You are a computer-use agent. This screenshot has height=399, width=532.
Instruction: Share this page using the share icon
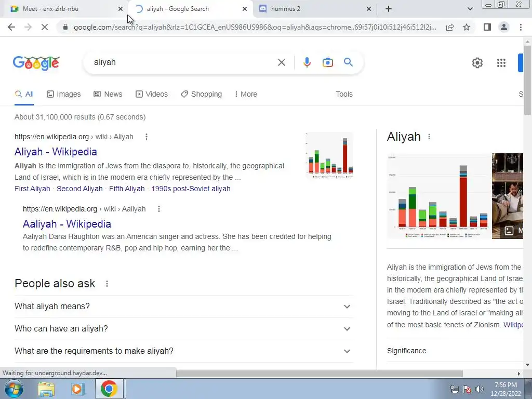(x=450, y=27)
